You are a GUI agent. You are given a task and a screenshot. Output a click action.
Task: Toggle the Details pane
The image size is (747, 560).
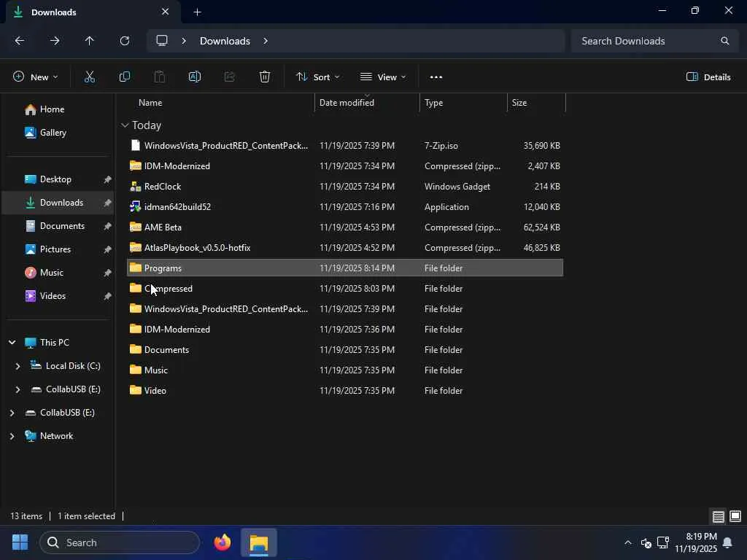708,77
